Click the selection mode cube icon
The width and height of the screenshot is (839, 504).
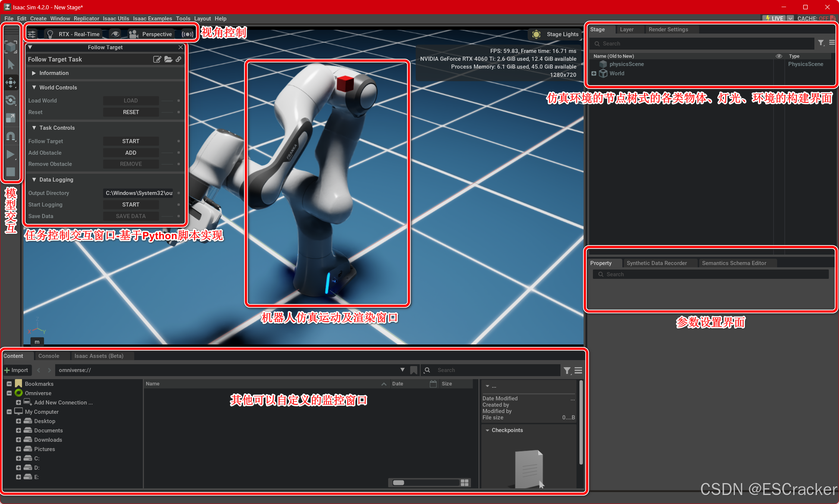(x=11, y=47)
